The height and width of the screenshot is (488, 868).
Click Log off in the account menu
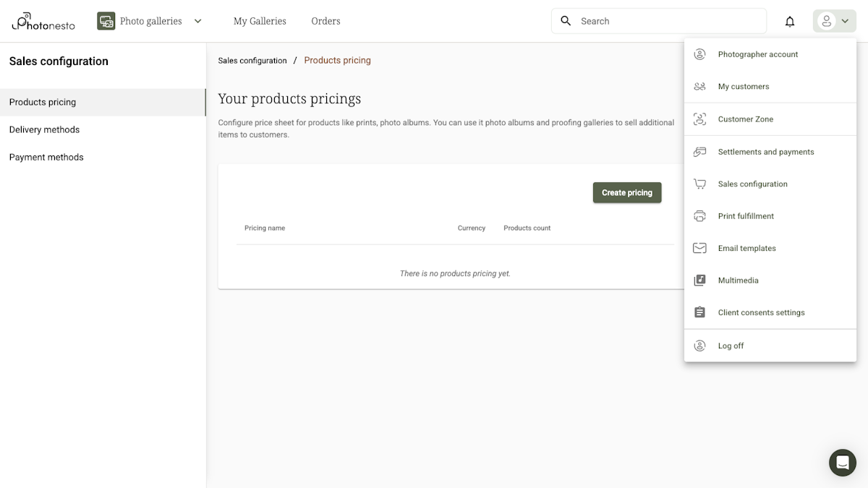731,345
